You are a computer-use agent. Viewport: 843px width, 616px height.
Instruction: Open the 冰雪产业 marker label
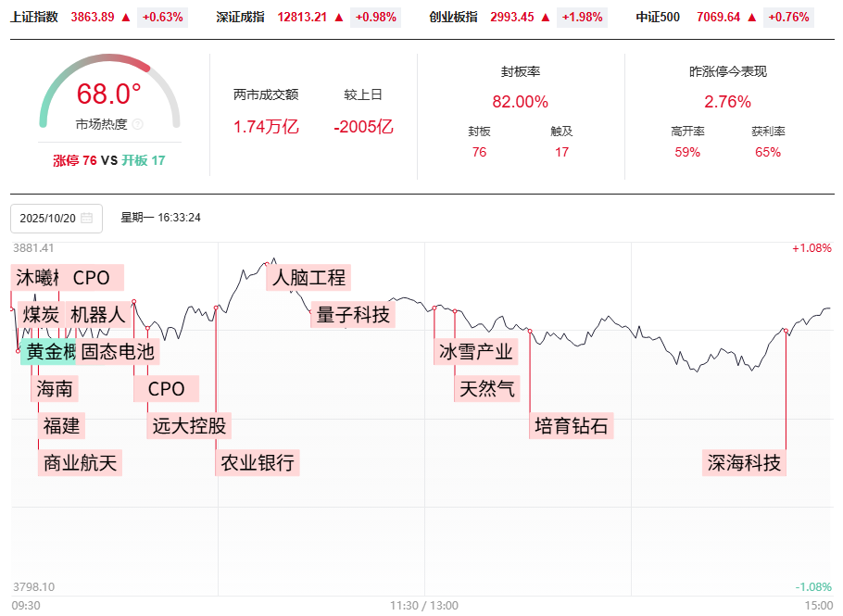(475, 351)
